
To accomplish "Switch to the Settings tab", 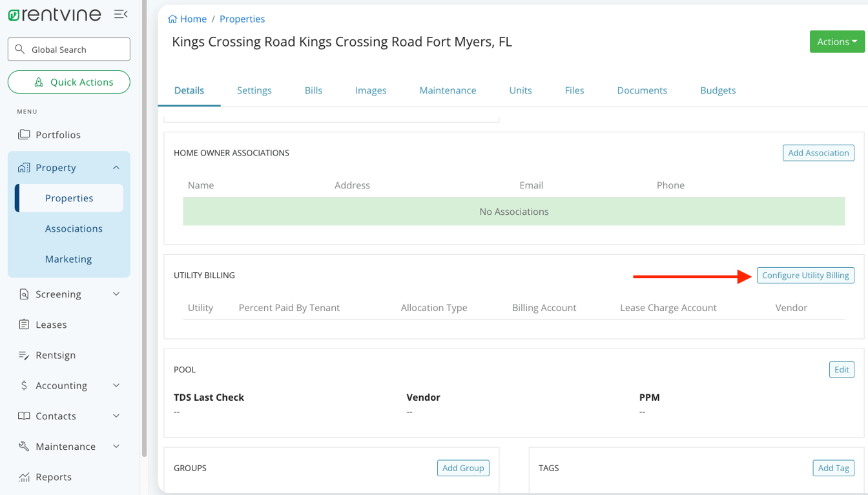I will [x=254, y=90].
